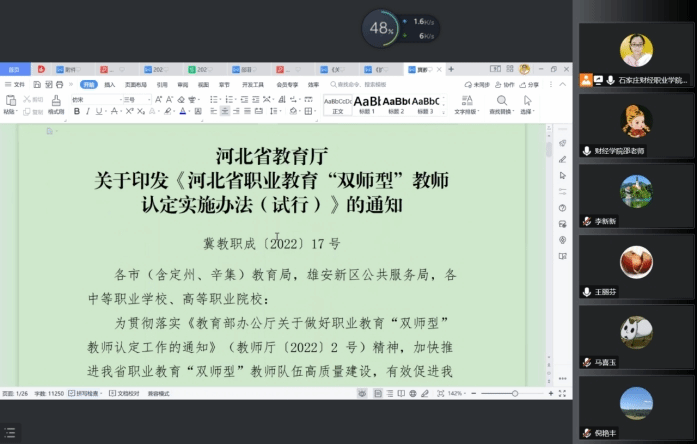Switch to the References (引用) tab

[x=162, y=84]
